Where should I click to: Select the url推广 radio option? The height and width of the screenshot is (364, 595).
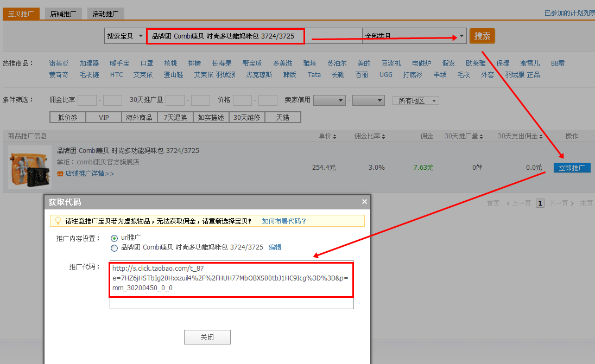(114, 238)
